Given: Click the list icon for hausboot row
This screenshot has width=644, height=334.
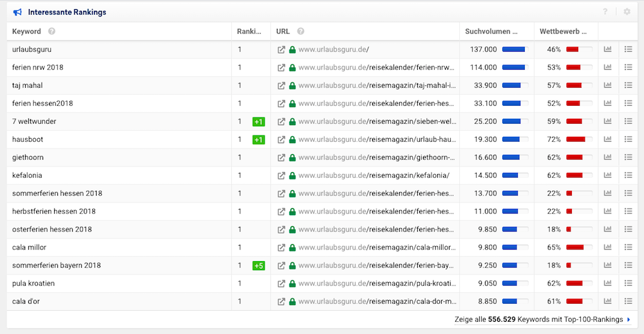Looking at the screenshot, I should click(x=628, y=139).
